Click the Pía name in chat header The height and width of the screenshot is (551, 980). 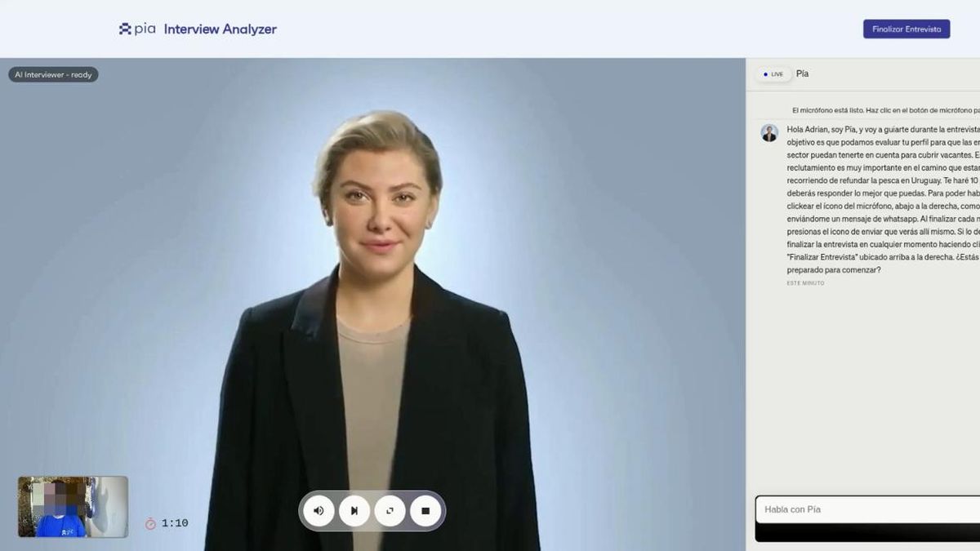tap(802, 73)
